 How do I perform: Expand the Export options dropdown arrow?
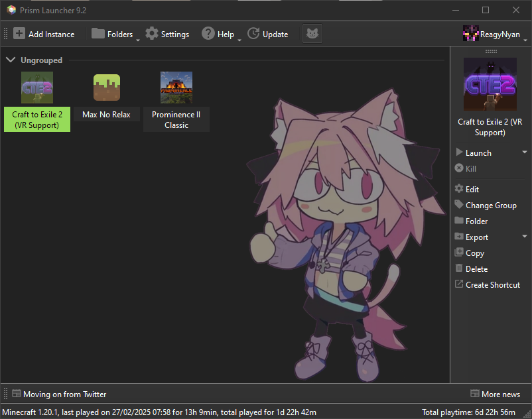click(525, 236)
